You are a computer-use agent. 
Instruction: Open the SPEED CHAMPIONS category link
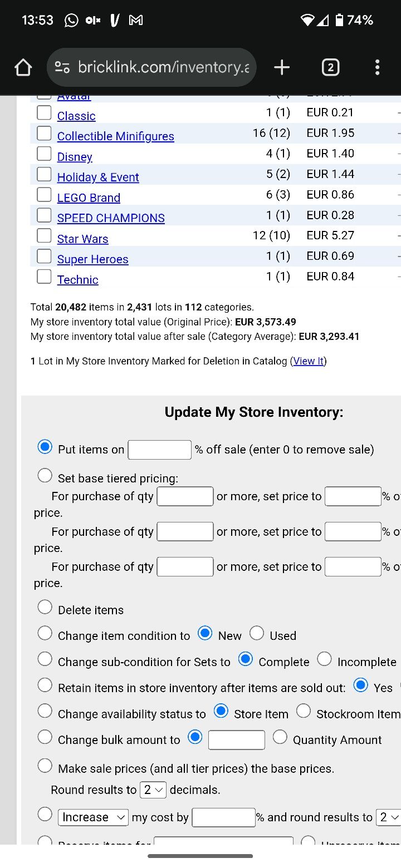click(x=111, y=218)
